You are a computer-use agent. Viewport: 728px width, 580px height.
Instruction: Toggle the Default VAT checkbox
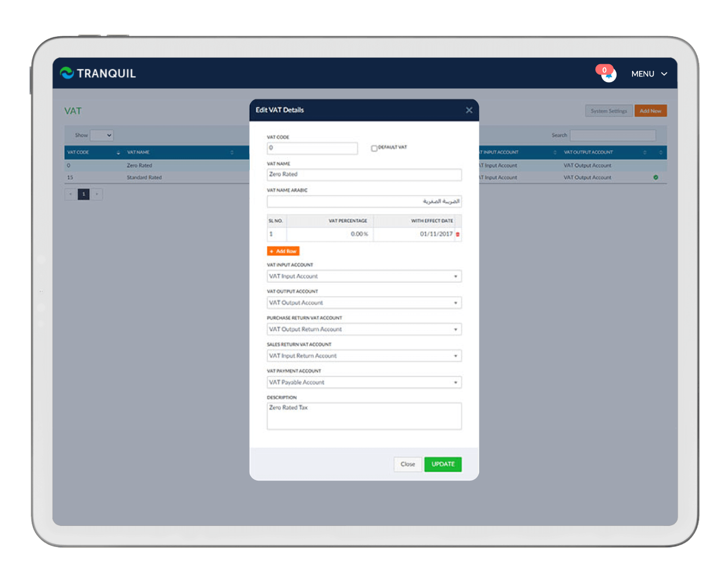[x=374, y=148]
